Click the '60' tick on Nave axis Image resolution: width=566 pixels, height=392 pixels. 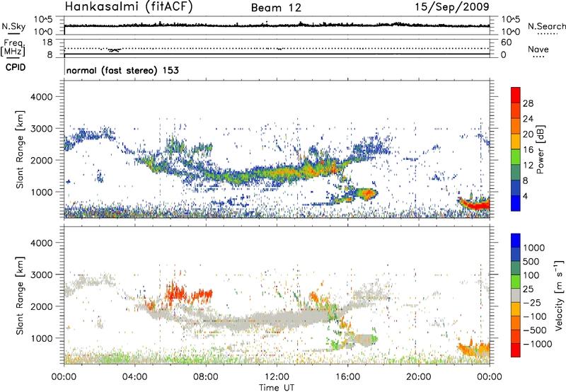click(506, 42)
